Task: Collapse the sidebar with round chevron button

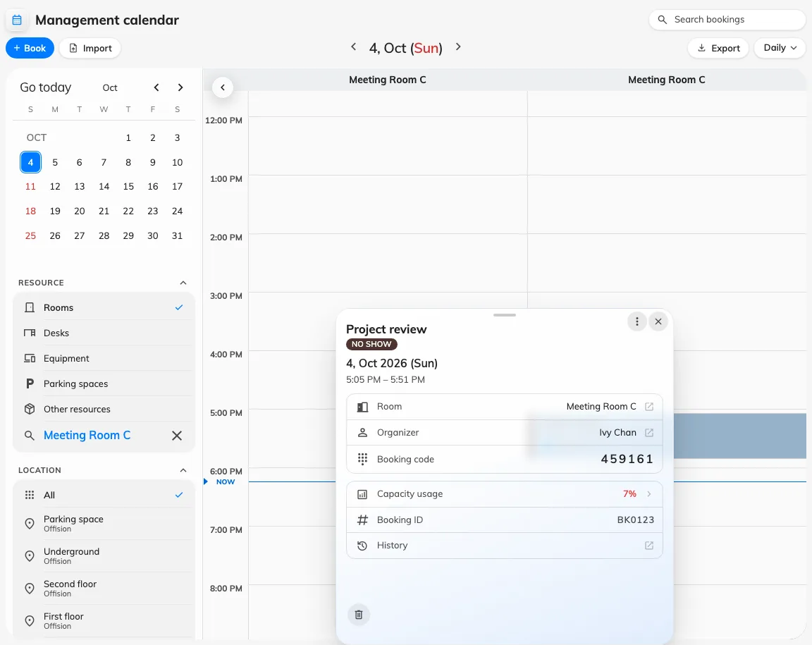Action: 223,87
